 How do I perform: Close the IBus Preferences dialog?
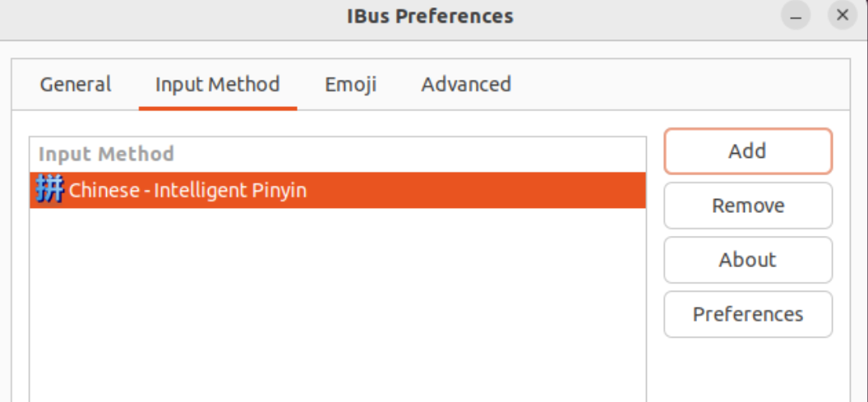coord(843,16)
